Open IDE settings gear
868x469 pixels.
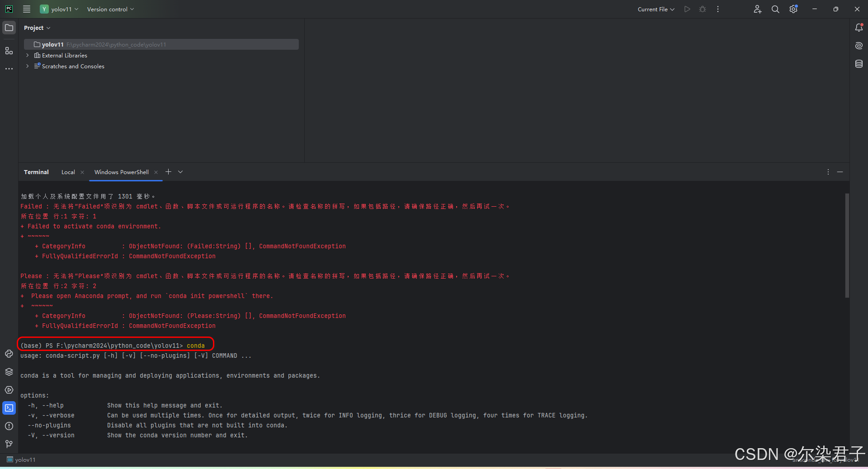click(793, 9)
